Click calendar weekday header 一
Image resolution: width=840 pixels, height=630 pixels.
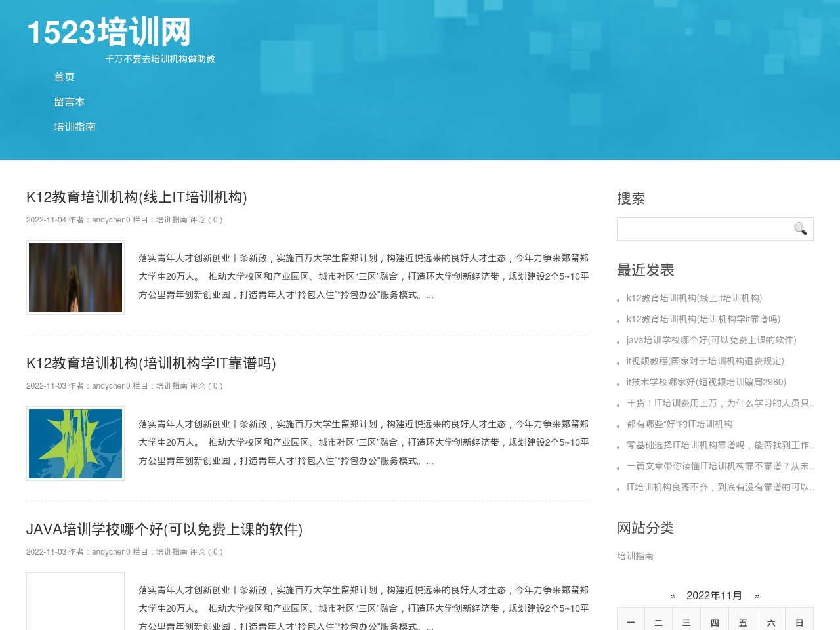point(631,623)
